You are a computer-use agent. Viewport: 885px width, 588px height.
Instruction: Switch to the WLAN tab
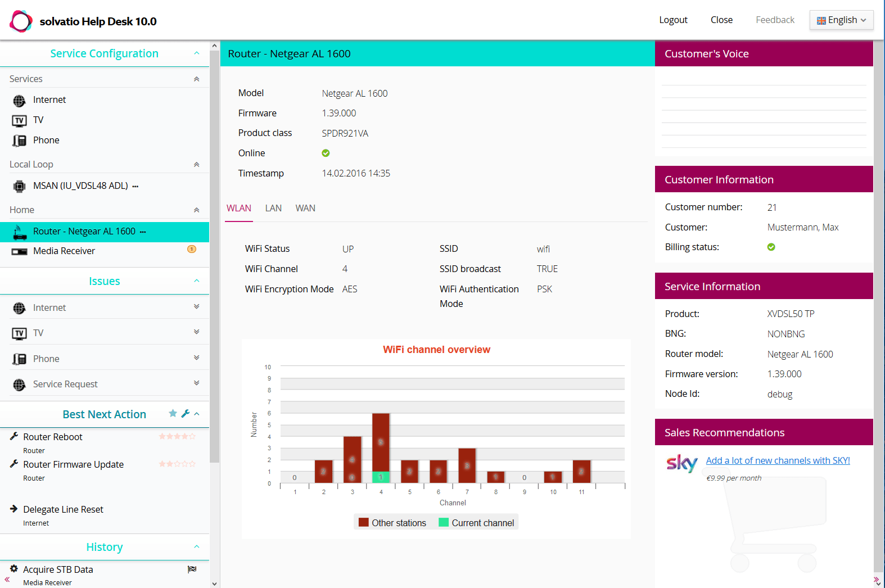coord(239,208)
